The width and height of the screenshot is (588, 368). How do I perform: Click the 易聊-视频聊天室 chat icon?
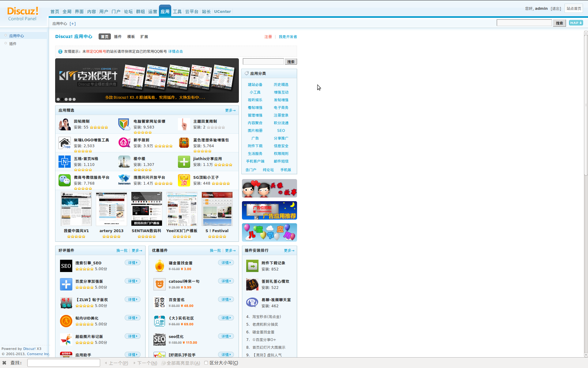point(252,303)
